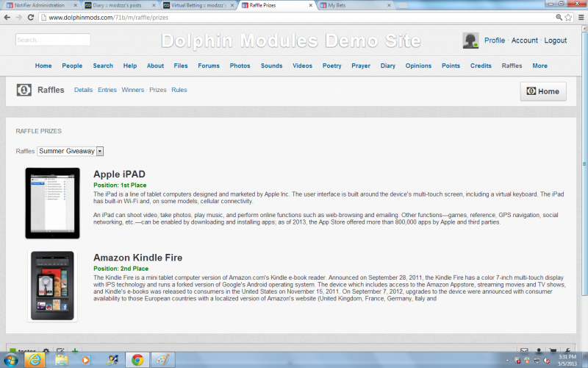Click the Apple iPAD prize thumbnail
Screen dimensions: 588x368
coord(52,203)
